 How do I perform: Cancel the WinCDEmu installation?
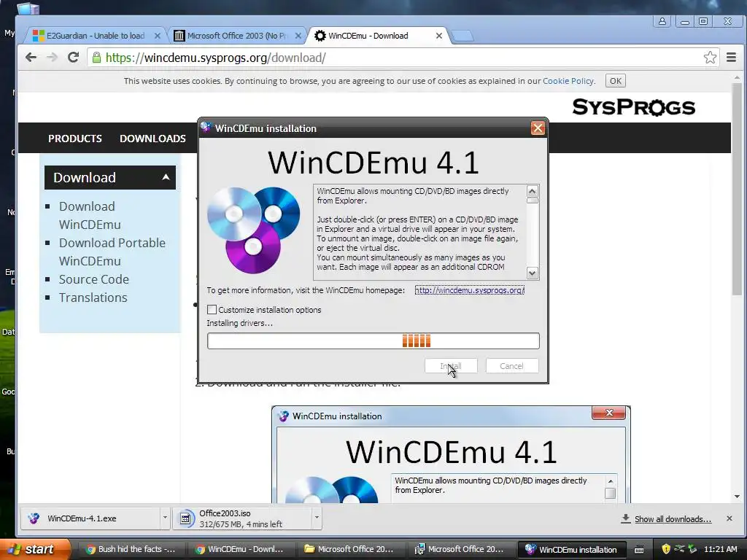click(511, 366)
